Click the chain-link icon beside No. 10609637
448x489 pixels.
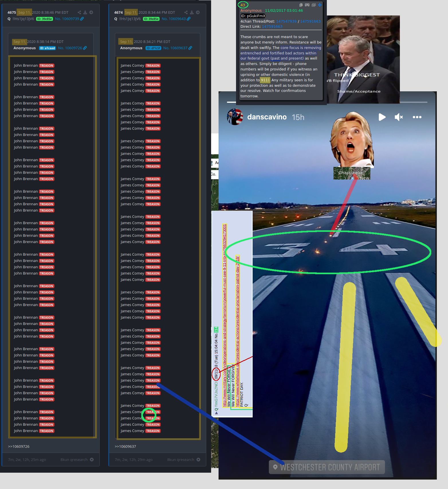pos(190,48)
